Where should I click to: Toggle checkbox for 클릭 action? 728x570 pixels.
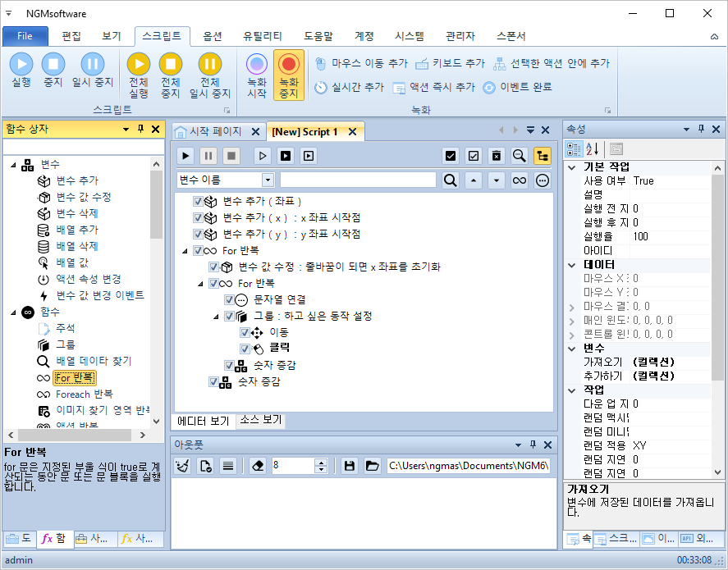(x=245, y=349)
